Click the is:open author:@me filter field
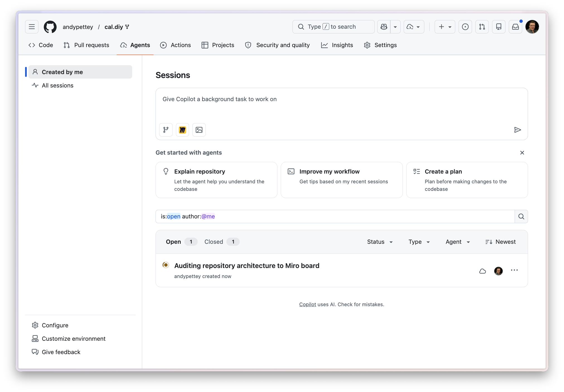 coord(335,216)
